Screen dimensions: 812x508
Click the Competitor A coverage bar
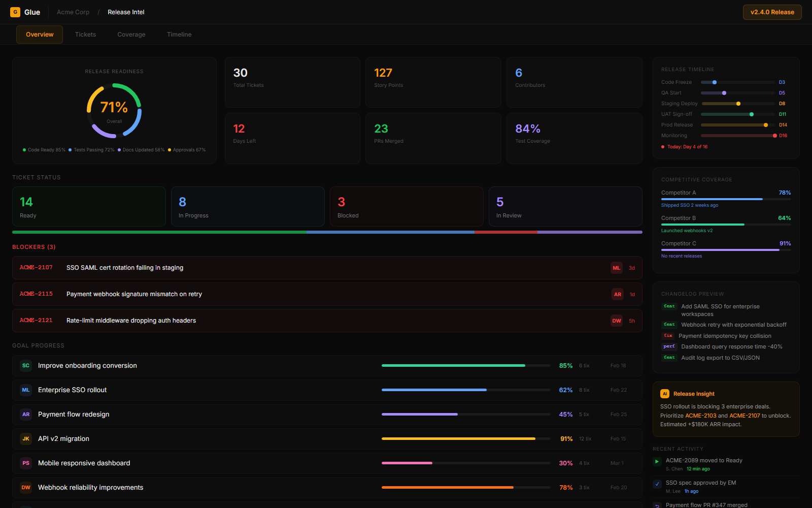(x=726, y=199)
